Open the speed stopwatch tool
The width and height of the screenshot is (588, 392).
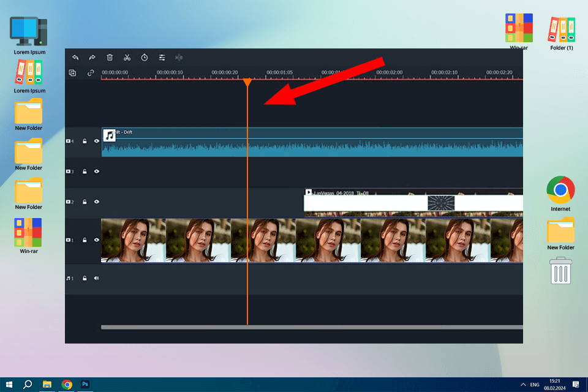[145, 58]
